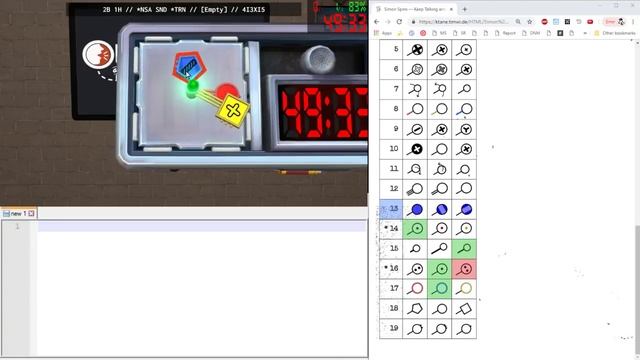Select the Simon Spins browser tab
This screenshot has height=360, width=640.
413,9
